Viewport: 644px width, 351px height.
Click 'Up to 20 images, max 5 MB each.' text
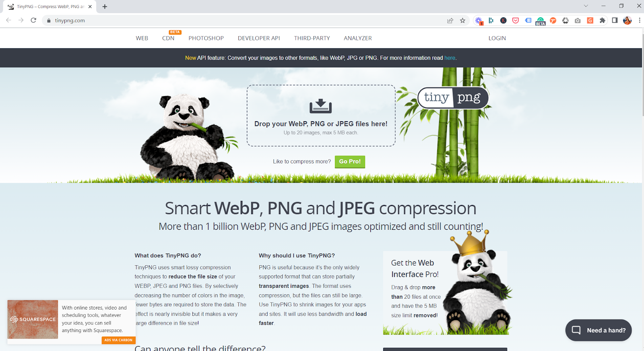pos(321,133)
